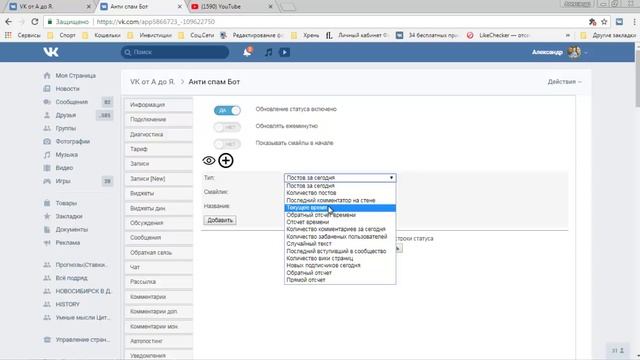Viewport: 640px width, 360px height.
Task: Click the eye preview icon
Action: (209, 160)
